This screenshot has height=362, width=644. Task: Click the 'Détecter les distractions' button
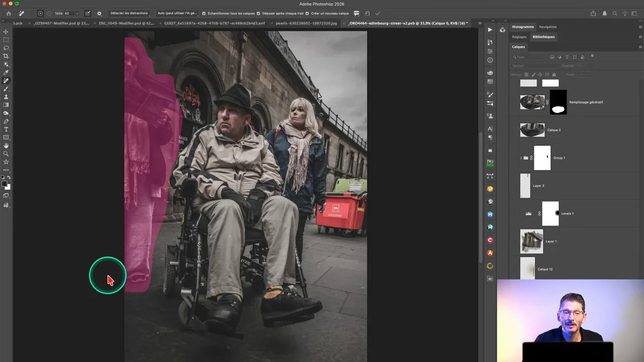[129, 14]
